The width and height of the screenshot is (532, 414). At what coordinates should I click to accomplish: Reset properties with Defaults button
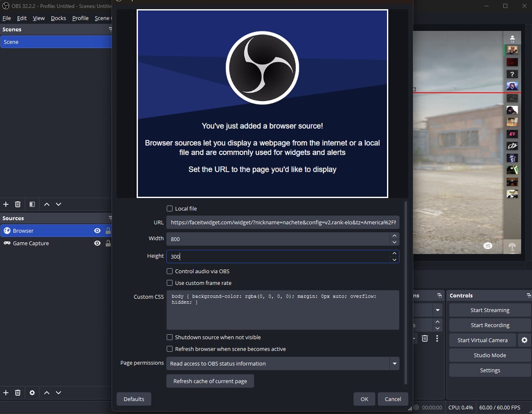pos(134,399)
